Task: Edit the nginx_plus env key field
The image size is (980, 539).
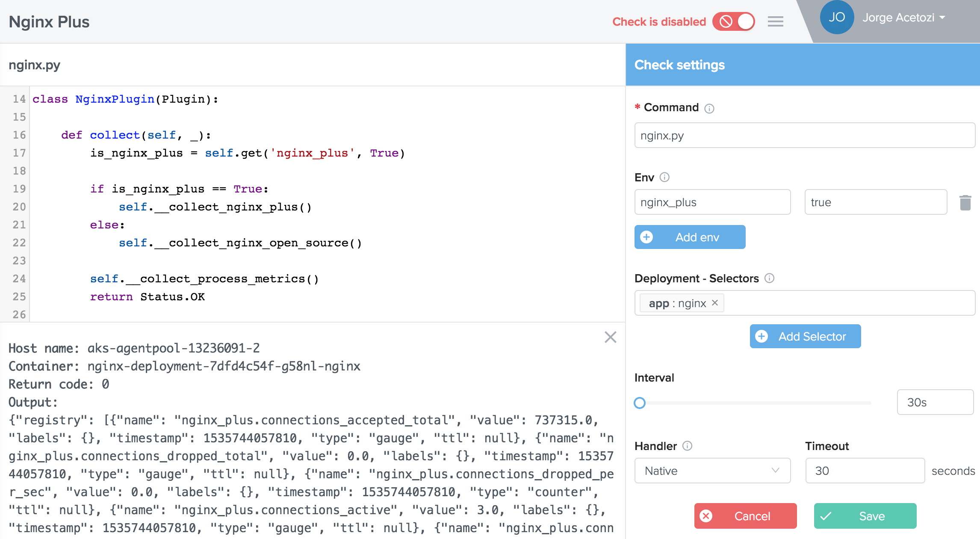Action: 712,202
